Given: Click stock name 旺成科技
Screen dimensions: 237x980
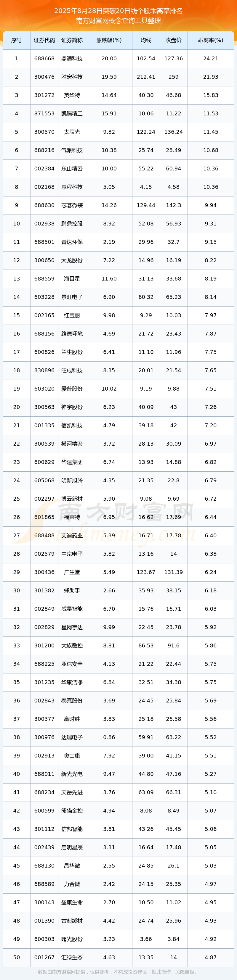Looking at the screenshot, I should (72, 370).
